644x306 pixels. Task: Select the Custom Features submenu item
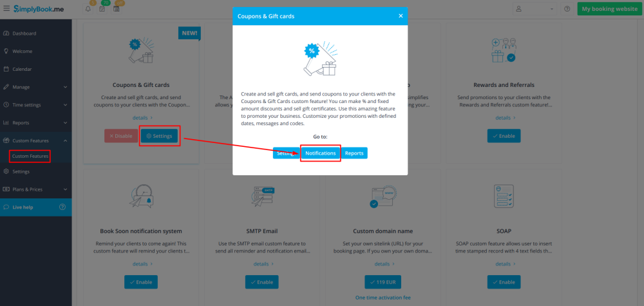[x=30, y=156]
